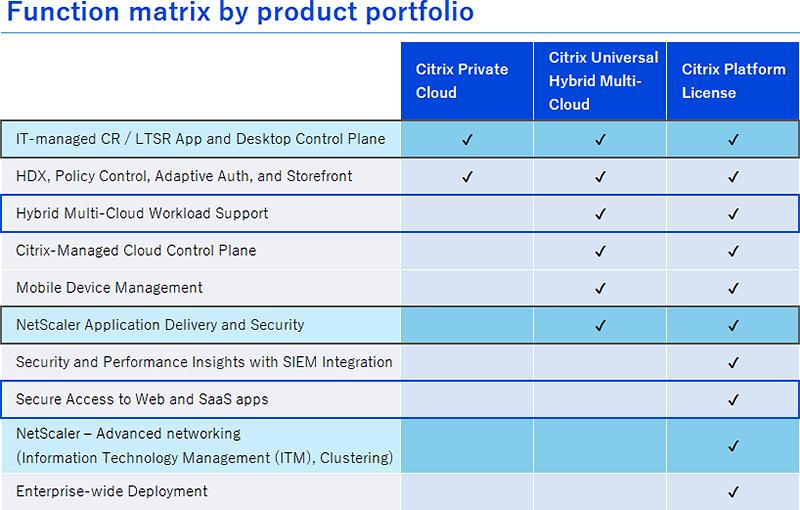This screenshot has width=800, height=510.
Task: Click Private Cloud checkmark in IT-managed CR row
Action: (467, 139)
